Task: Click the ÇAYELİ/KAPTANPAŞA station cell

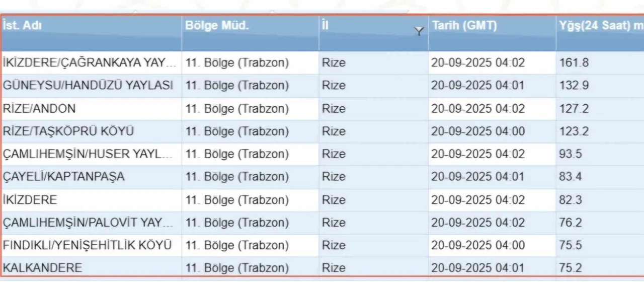Action: pyautogui.click(x=64, y=177)
